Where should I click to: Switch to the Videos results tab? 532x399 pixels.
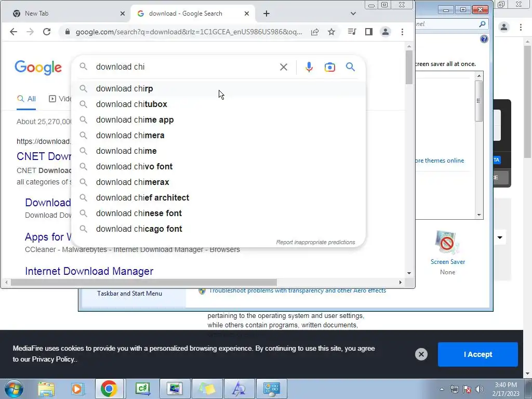coord(60,99)
